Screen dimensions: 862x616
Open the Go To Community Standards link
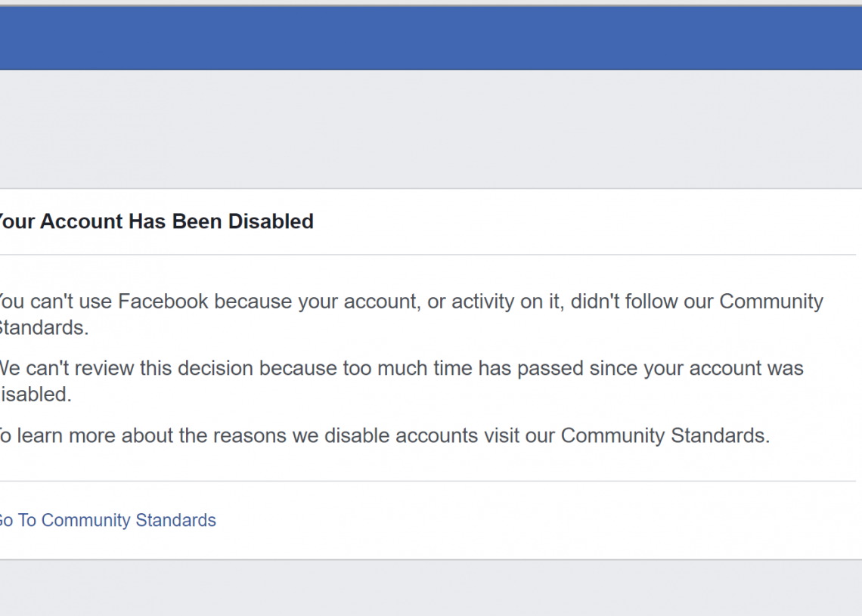point(107,520)
